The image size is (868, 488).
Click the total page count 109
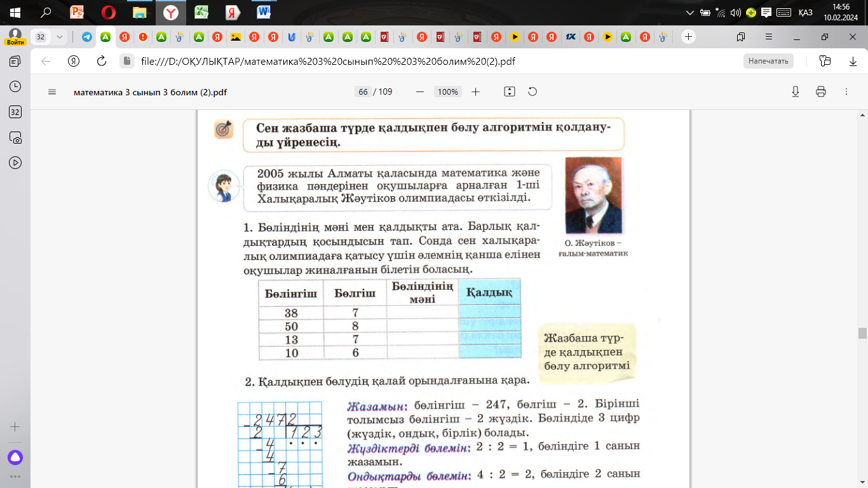pos(385,91)
